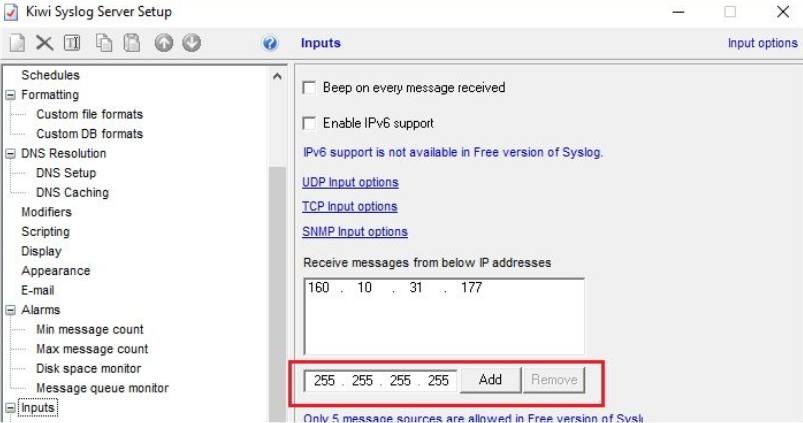The image size is (803, 423).
Task: Collapse the Formatting tree node
Action: click(x=10, y=95)
